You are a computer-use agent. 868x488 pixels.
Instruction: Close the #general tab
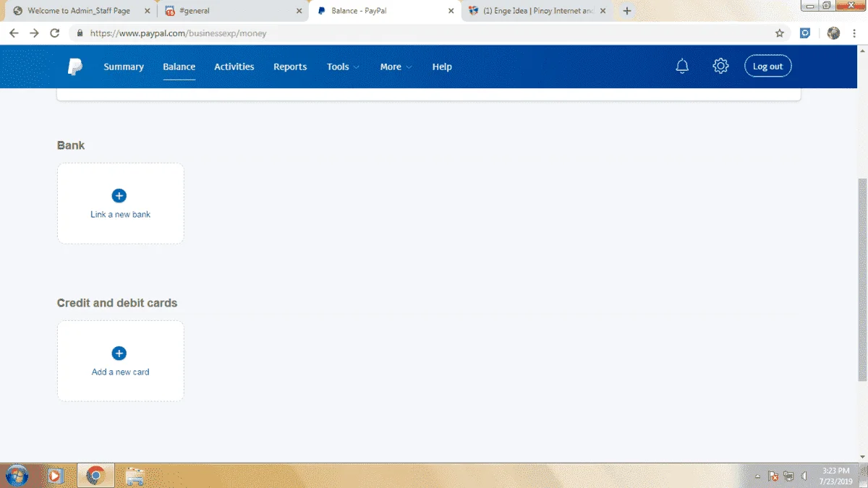(299, 11)
